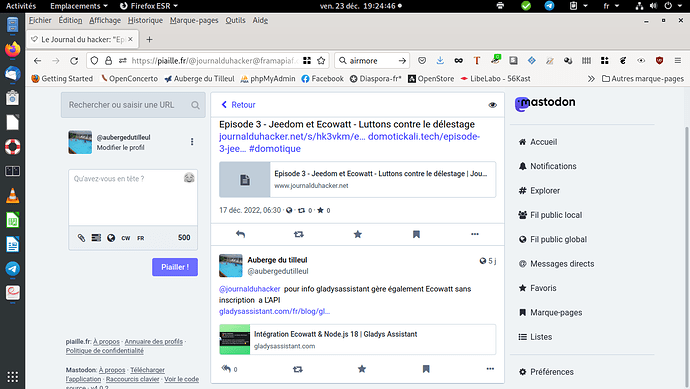Open the Facebook bookmark
690x389 pixels.
[323, 79]
